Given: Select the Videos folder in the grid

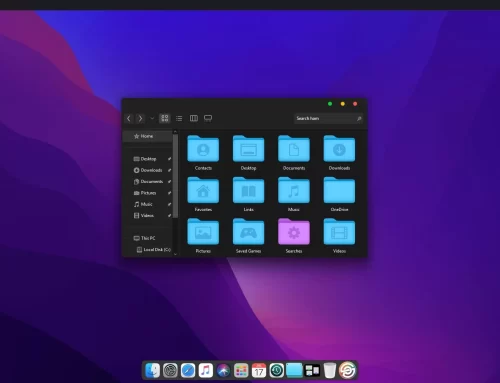Looking at the screenshot, I should coord(339,236).
